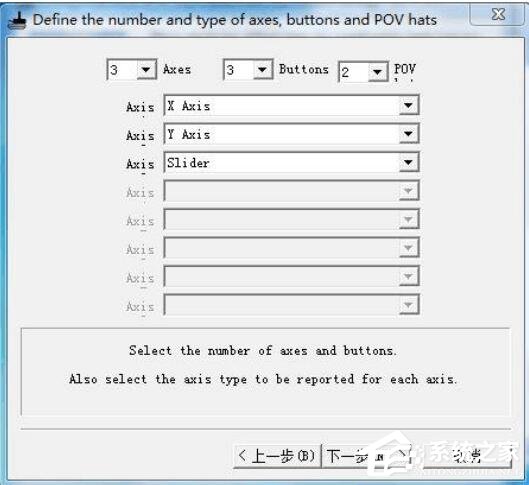Click the last disabled Axis combo box

pos(291,305)
